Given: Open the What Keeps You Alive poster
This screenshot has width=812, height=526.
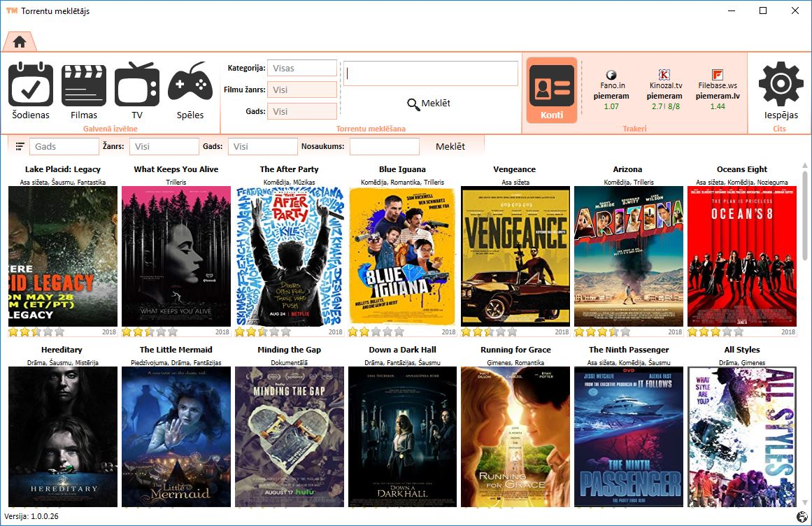Looking at the screenshot, I should pyautogui.click(x=176, y=256).
